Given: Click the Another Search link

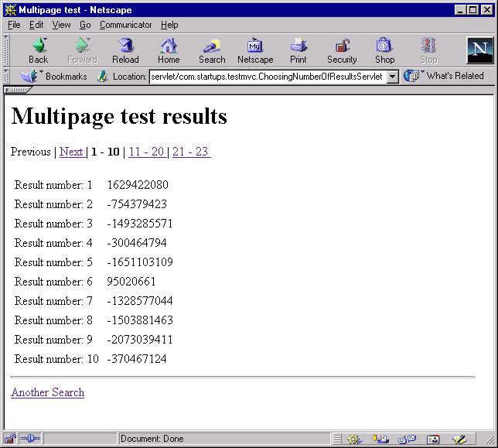Looking at the screenshot, I should [x=47, y=392].
